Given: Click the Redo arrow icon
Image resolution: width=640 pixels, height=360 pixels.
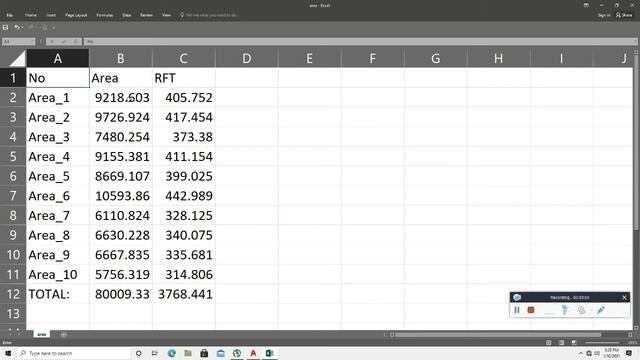Looking at the screenshot, I should pyautogui.click(x=31, y=27).
